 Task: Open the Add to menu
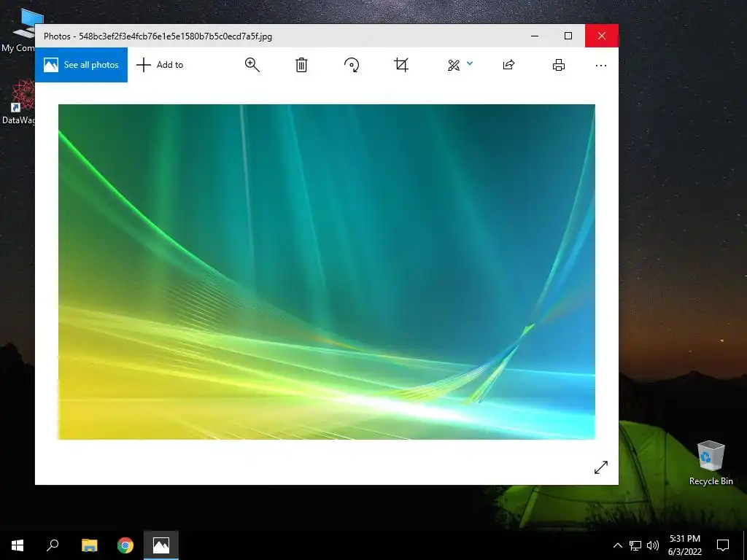[160, 65]
